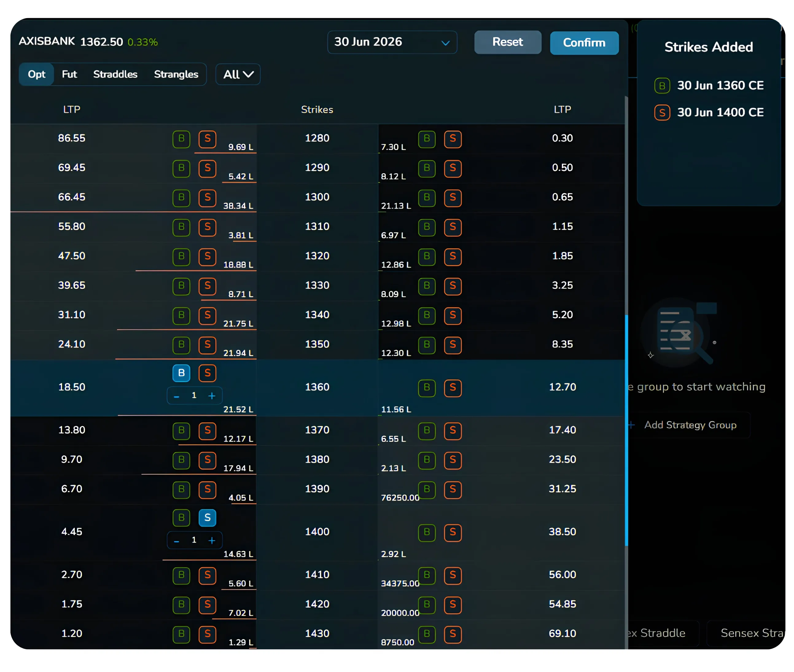Screen dimensions: 794x672
Task: Click Add Strategy Group
Action: point(689,425)
